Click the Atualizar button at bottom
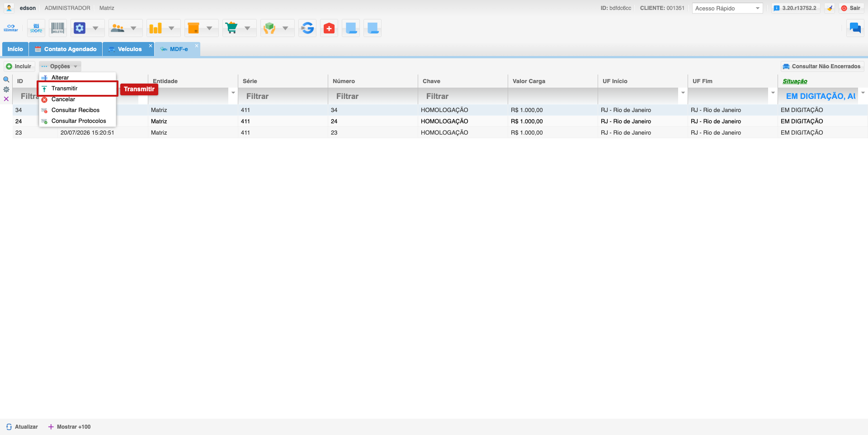 coord(22,427)
